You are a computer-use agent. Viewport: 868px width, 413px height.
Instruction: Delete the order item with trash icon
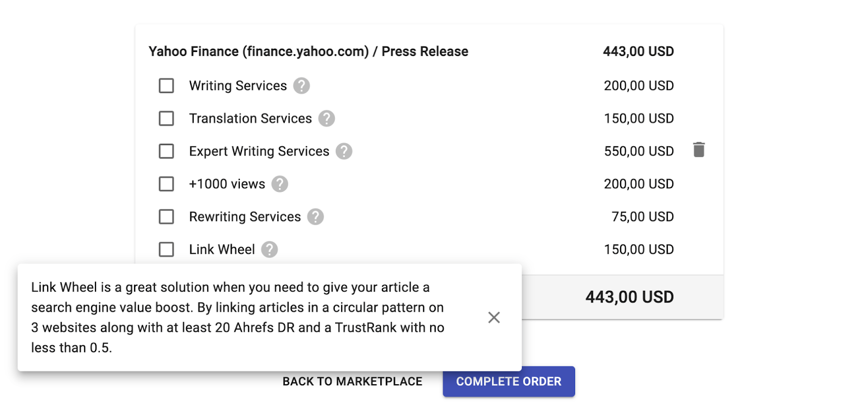[699, 150]
